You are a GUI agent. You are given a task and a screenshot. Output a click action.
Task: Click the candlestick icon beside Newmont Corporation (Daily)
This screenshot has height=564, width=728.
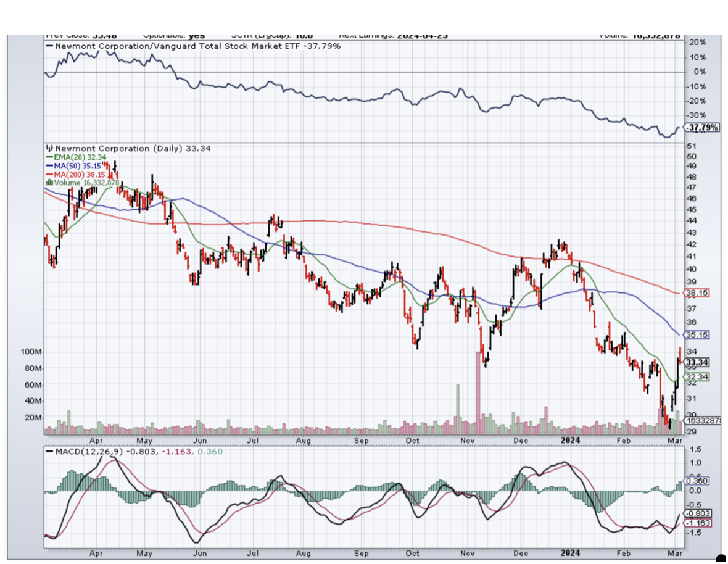point(49,149)
